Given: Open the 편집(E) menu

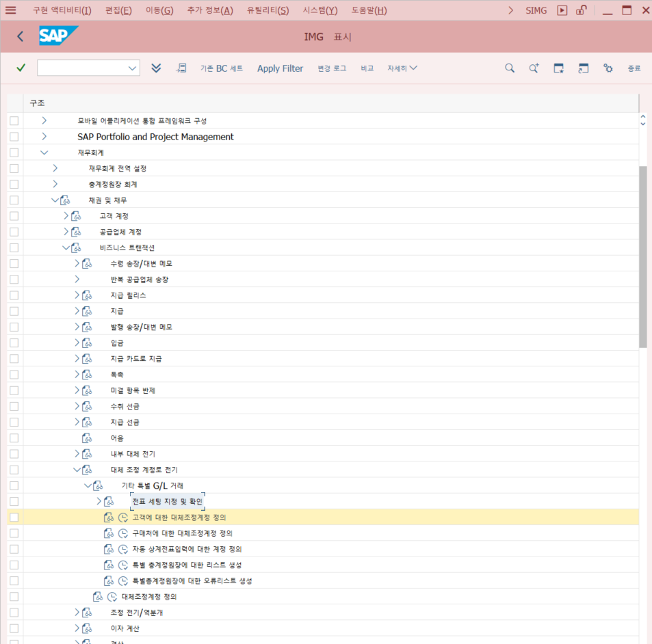Looking at the screenshot, I should click(118, 10).
